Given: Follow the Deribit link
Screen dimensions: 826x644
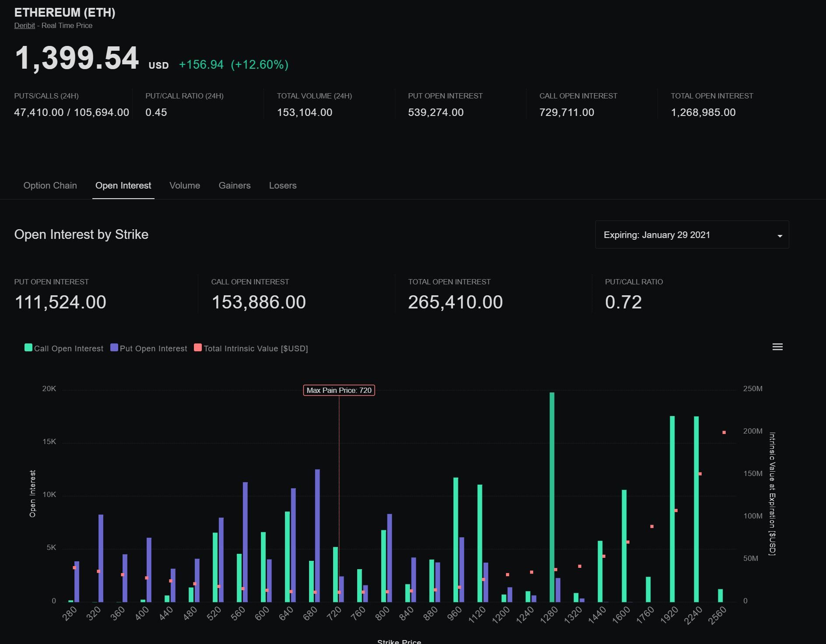Looking at the screenshot, I should coord(25,25).
